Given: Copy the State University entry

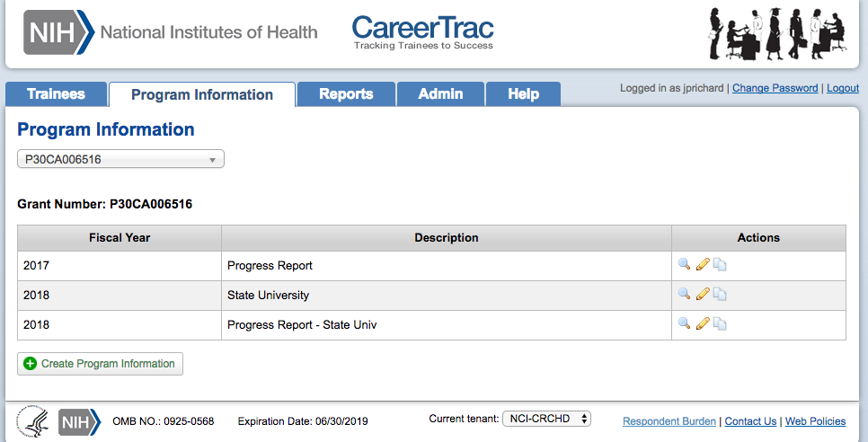Looking at the screenshot, I should coord(720,295).
